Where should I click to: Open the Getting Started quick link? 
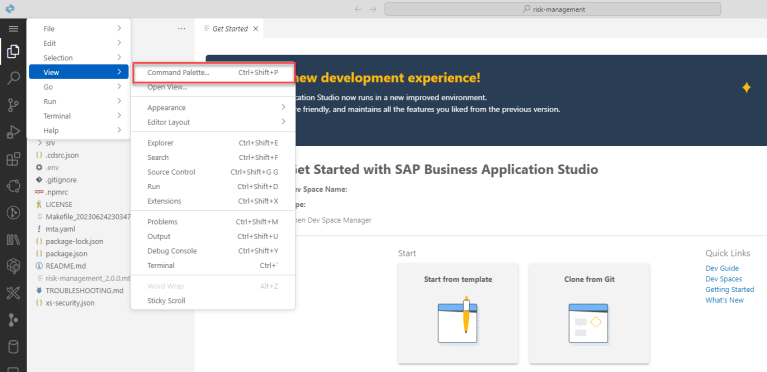point(729,290)
